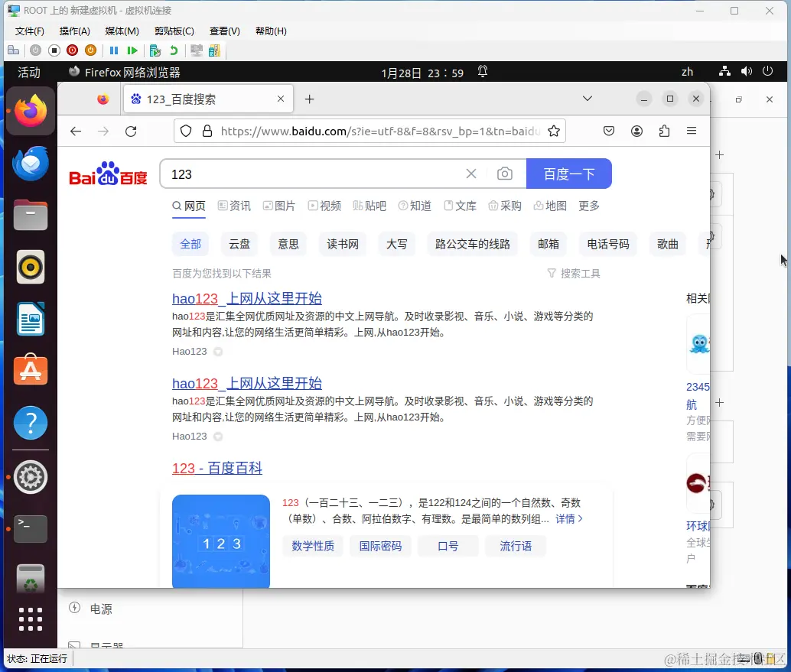Open the list-all-tabs chevron
The height and width of the screenshot is (672, 791).
point(588,99)
